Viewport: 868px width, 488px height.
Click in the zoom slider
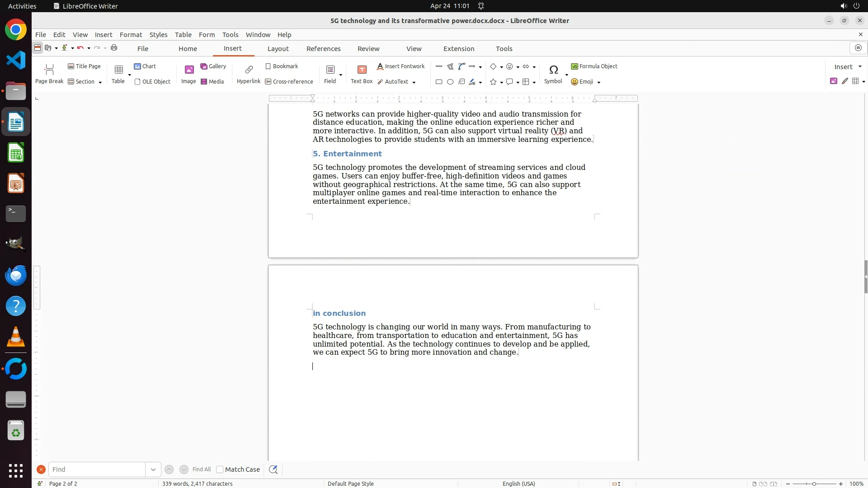814,483
